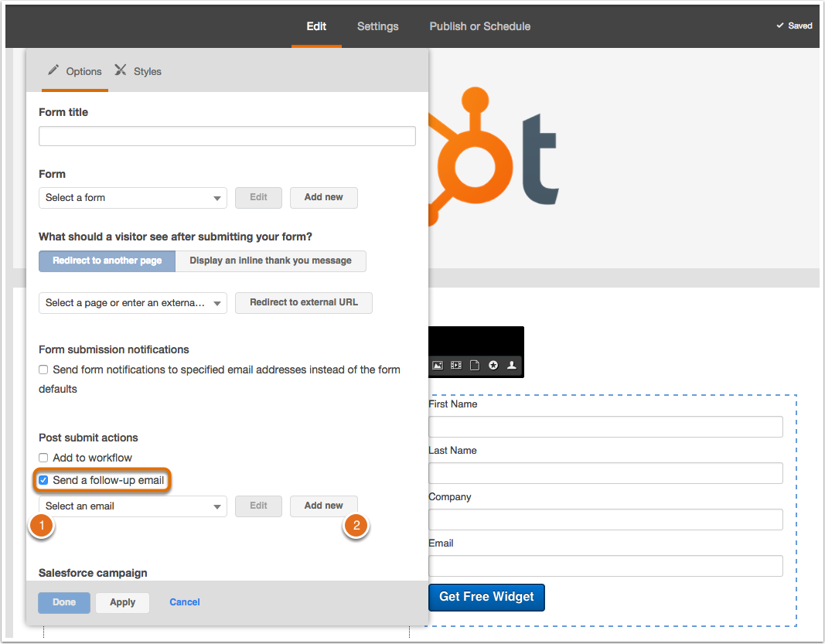Click the Form submission notifications heading
Image resolution: width=825 pixels, height=644 pixels.
[x=114, y=350]
